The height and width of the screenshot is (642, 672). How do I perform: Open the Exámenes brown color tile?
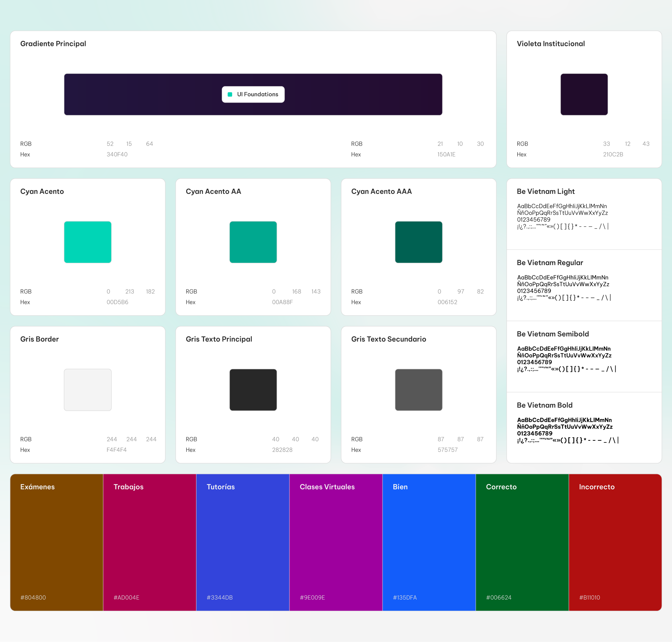[x=57, y=543]
